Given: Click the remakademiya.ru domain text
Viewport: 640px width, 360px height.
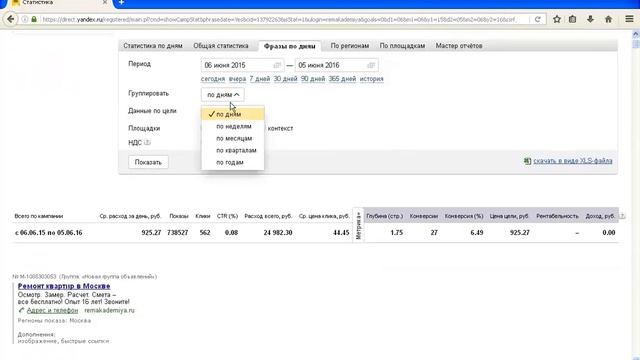Looking at the screenshot, I should pos(109,310).
